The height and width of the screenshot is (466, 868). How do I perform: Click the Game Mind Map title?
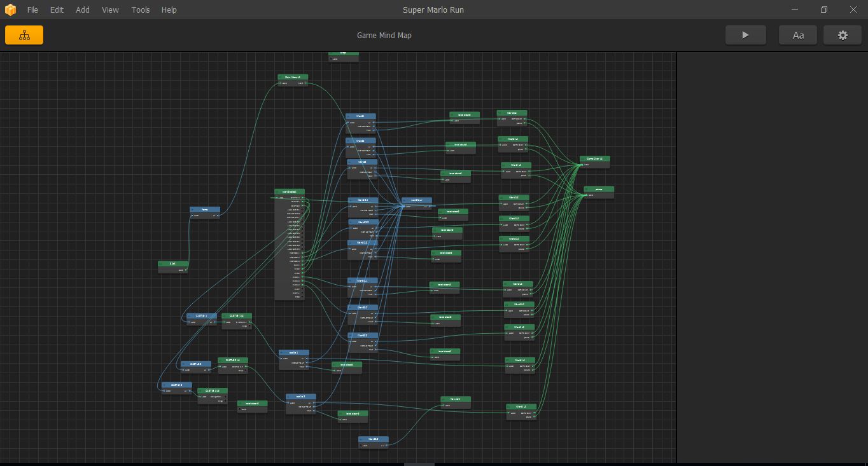384,36
